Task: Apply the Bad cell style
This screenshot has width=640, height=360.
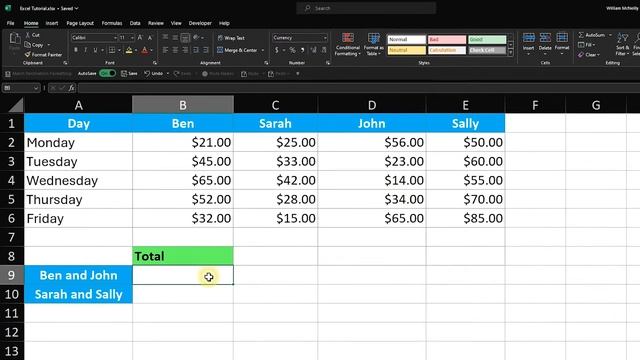Action: pyautogui.click(x=447, y=39)
